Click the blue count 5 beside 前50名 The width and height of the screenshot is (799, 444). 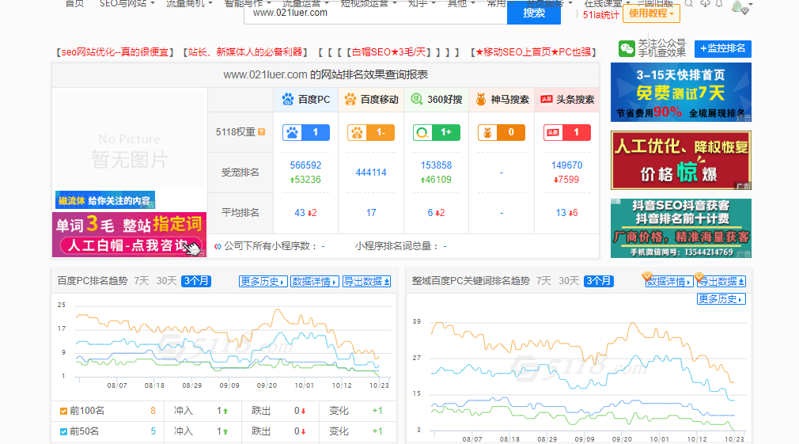[153, 432]
